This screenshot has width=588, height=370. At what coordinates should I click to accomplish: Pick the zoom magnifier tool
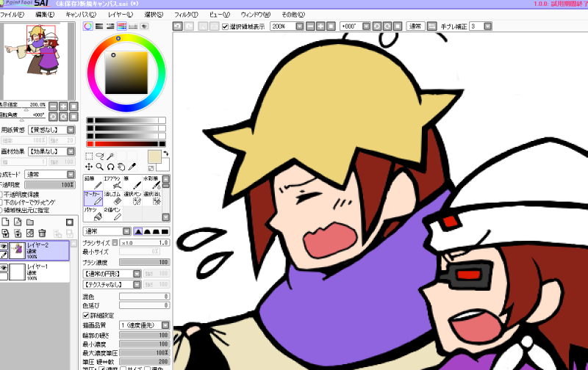(x=100, y=167)
